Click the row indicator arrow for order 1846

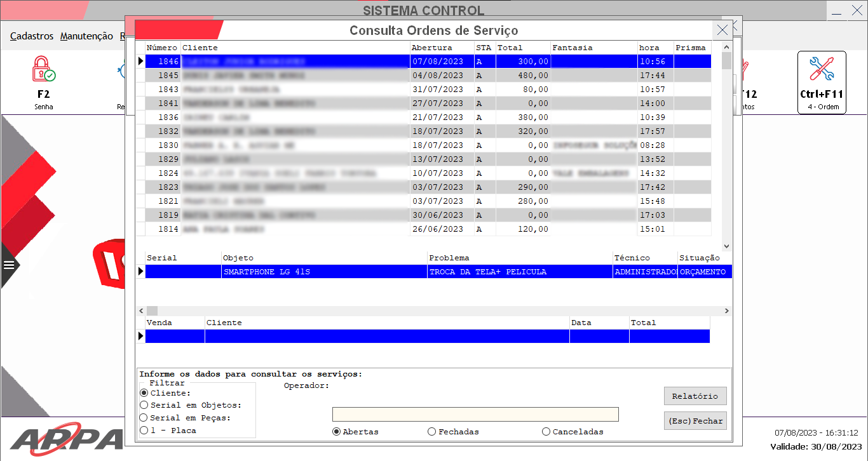pos(140,62)
